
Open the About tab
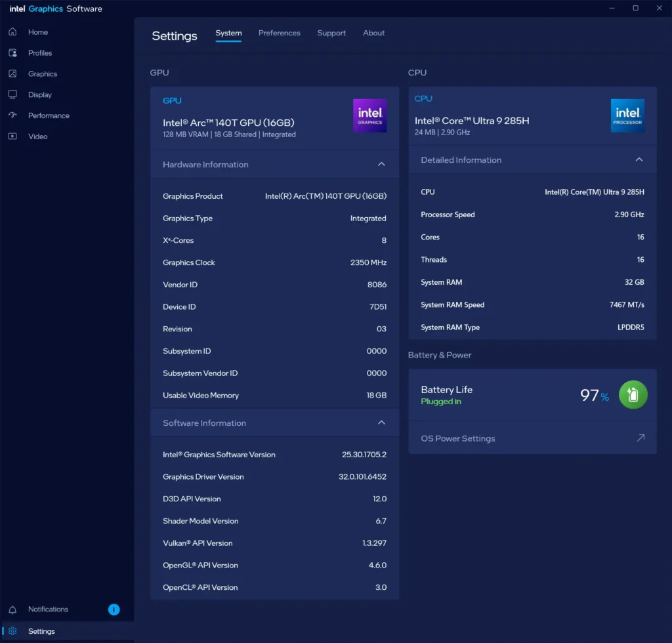coord(373,33)
